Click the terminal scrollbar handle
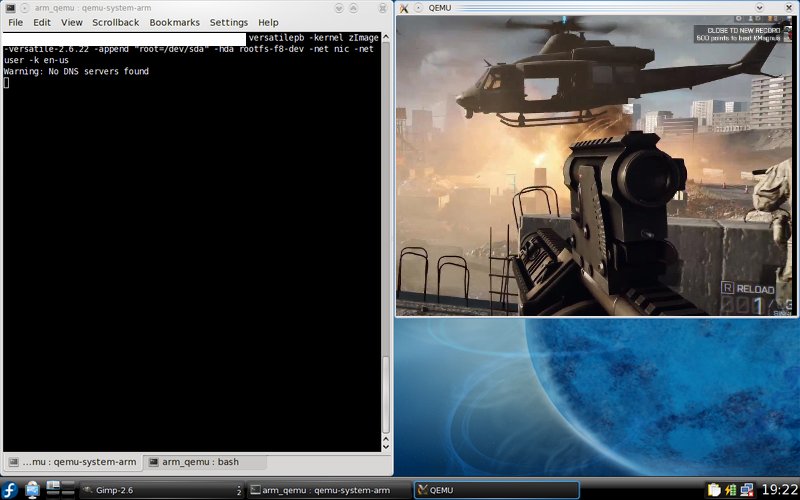The image size is (800, 500). pyautogui.click(x=386, y=394)
